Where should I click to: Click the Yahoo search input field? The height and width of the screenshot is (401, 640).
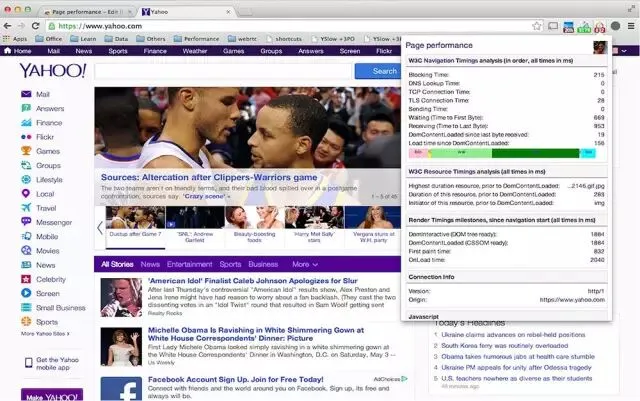(223, 71)
